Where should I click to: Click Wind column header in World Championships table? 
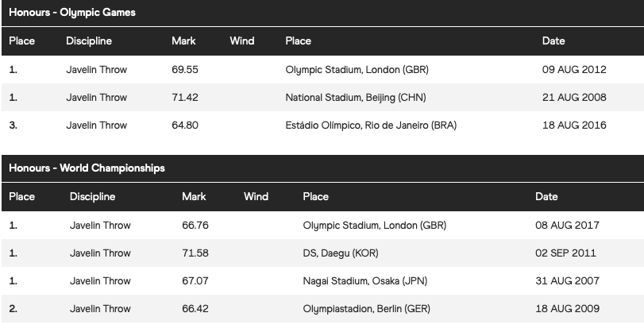(x=256, y=196)
